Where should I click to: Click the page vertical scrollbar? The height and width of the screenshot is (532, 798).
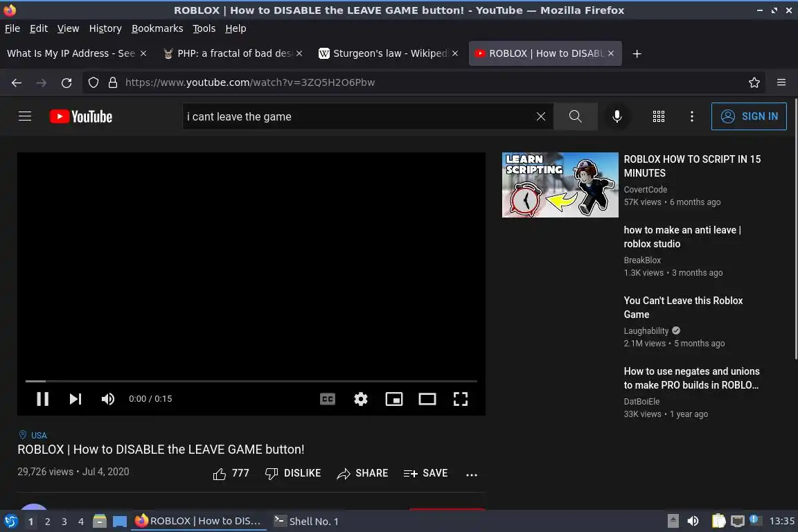(x=795, y=229)
